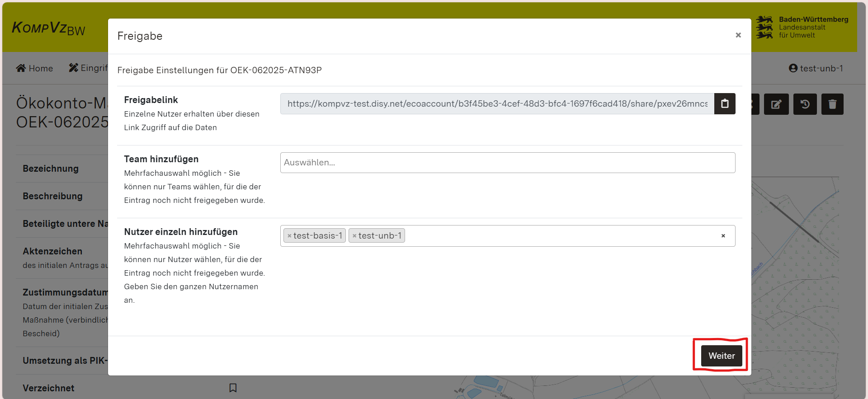Click the edit pencil icon button
The image size is (868, 399).
[776, 104]
